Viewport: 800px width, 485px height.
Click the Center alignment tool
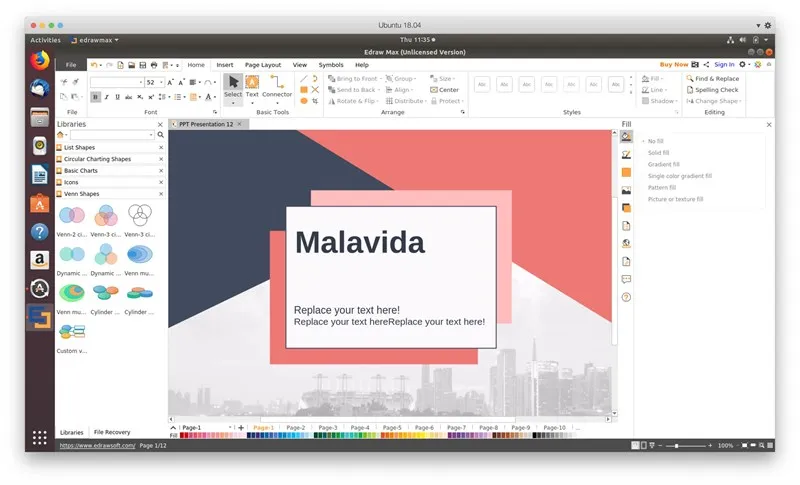[x=443, y=90]
